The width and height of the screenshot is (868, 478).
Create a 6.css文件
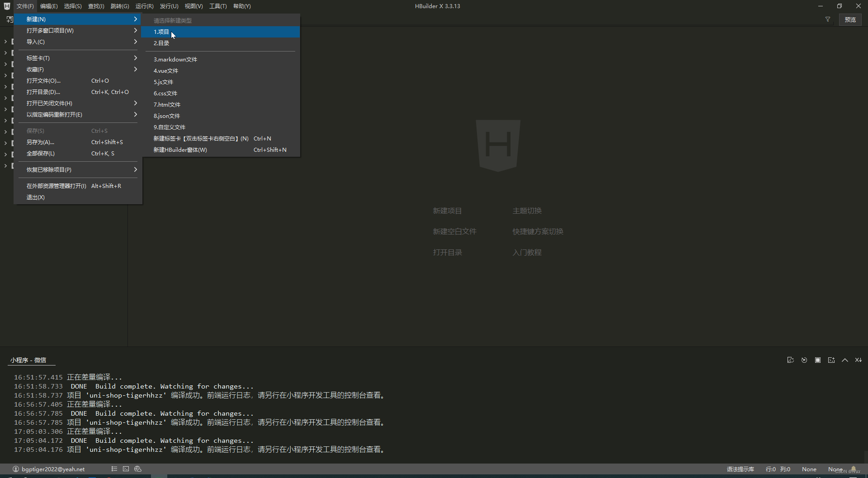(x=221, y=93)
